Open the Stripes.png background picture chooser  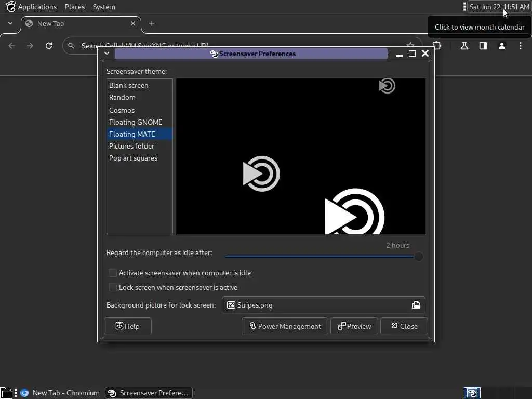323,305
